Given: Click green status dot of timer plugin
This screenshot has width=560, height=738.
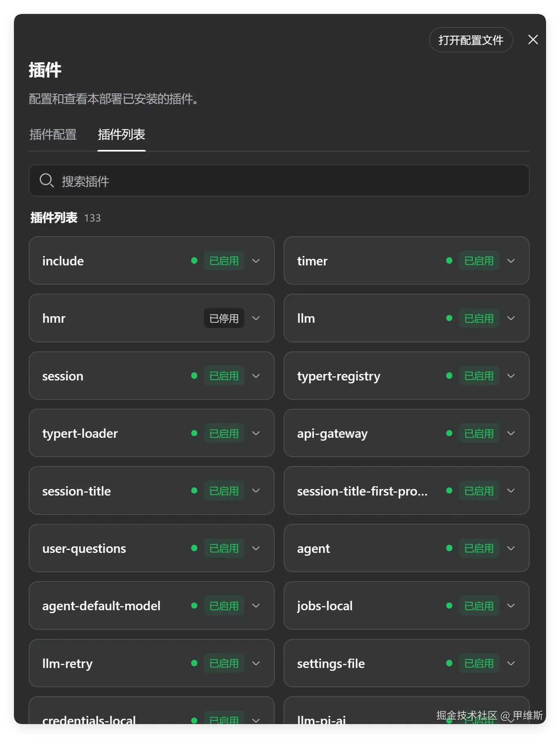Looking at the screenshot, I should 449,260.
